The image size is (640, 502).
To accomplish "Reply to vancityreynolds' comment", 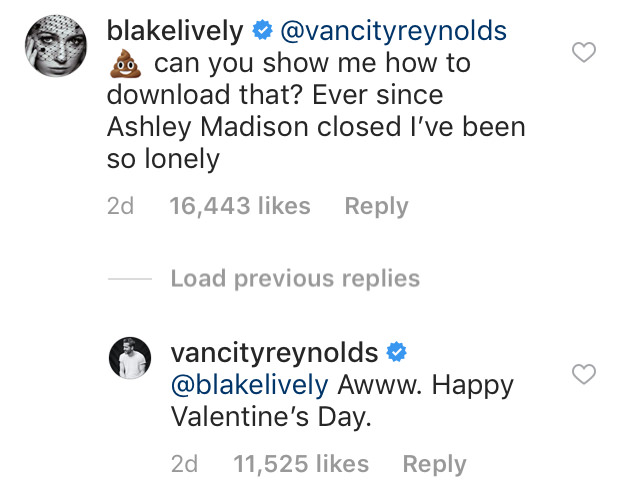I will [x=434, y=464].
